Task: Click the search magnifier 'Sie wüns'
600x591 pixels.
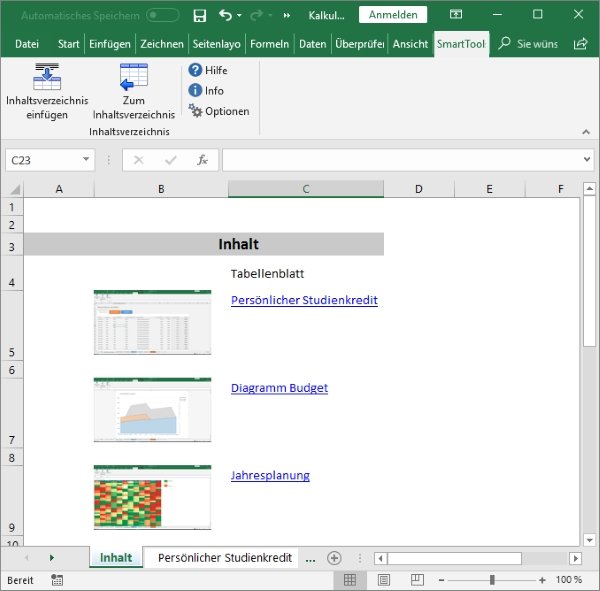Action: 504,43
